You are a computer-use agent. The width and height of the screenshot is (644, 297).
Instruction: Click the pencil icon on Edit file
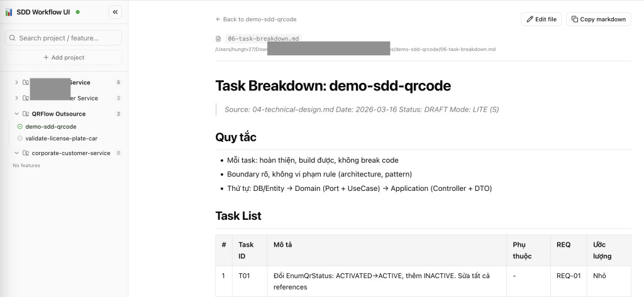point(530,19)
